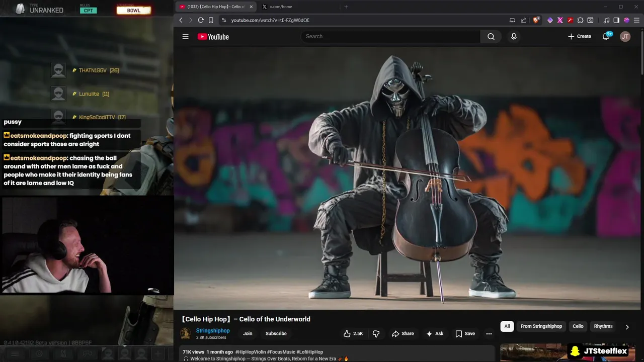Click the Create button
Image resolution: width=644 pixels, height=362 pixels.
click(x=580, y=36)
